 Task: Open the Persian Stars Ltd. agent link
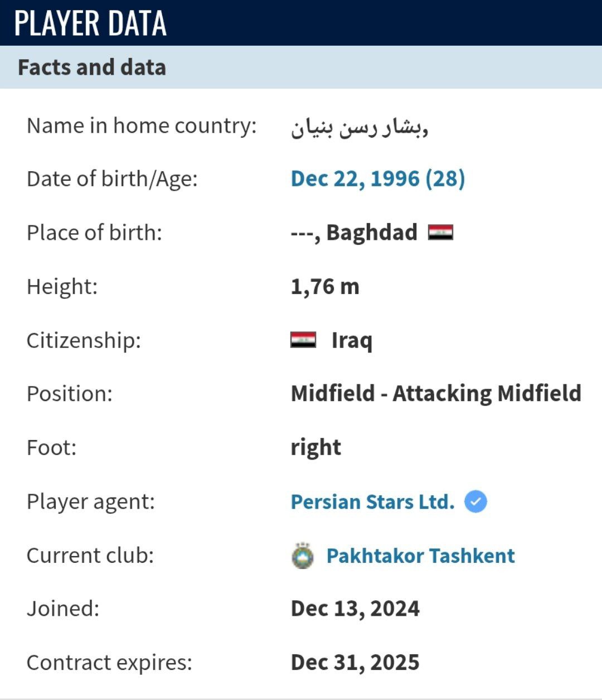point(372,501)
